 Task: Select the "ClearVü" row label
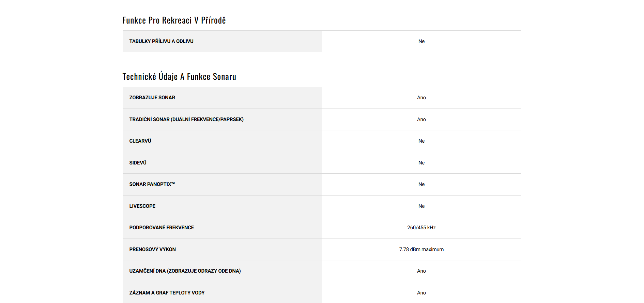140,141
